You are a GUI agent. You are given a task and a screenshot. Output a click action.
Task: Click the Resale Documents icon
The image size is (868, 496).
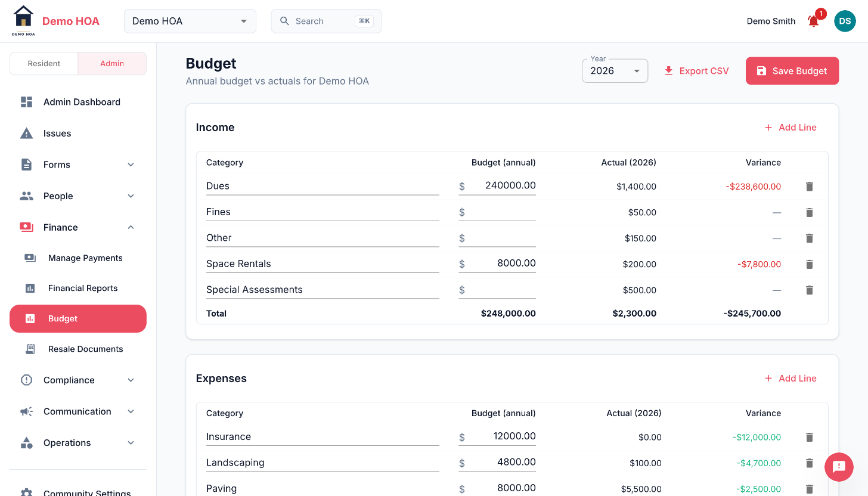[30, 349]
